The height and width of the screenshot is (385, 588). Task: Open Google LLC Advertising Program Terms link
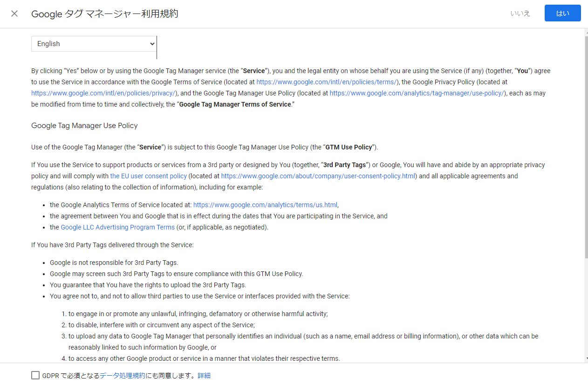click(x=118, y=227)
